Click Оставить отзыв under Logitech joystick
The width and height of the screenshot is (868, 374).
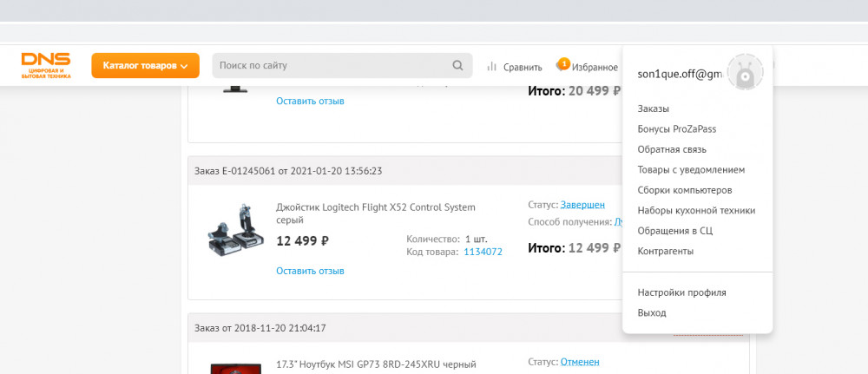pos(310,271)
